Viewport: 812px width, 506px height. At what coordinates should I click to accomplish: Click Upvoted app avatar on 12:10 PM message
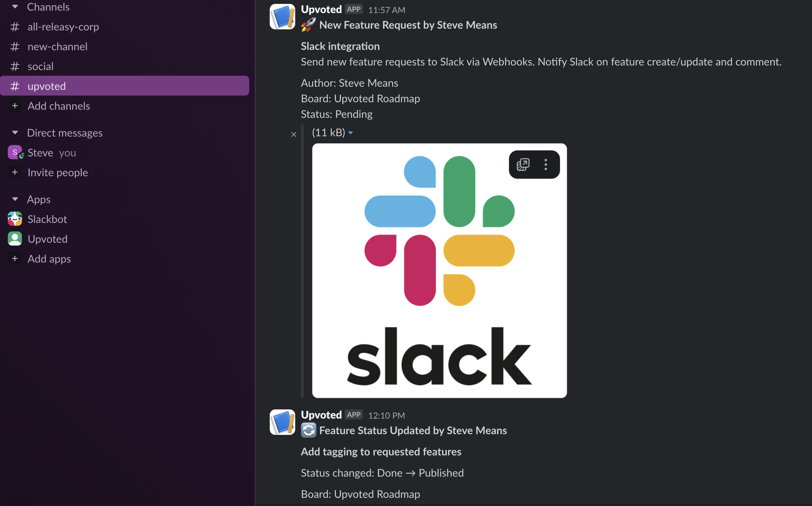(x=282, y=422)
